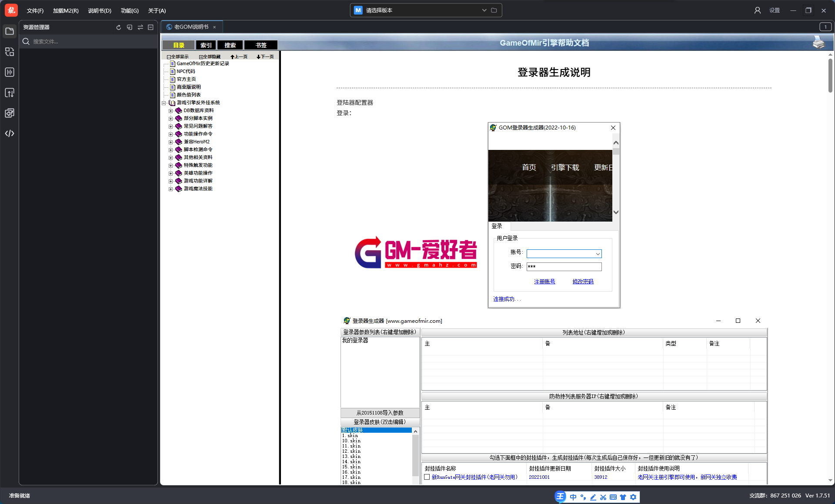This screenshot has width=835, height=504.
Task: Click the scissors icon in input method bar
Action: (x=603, y=497)
